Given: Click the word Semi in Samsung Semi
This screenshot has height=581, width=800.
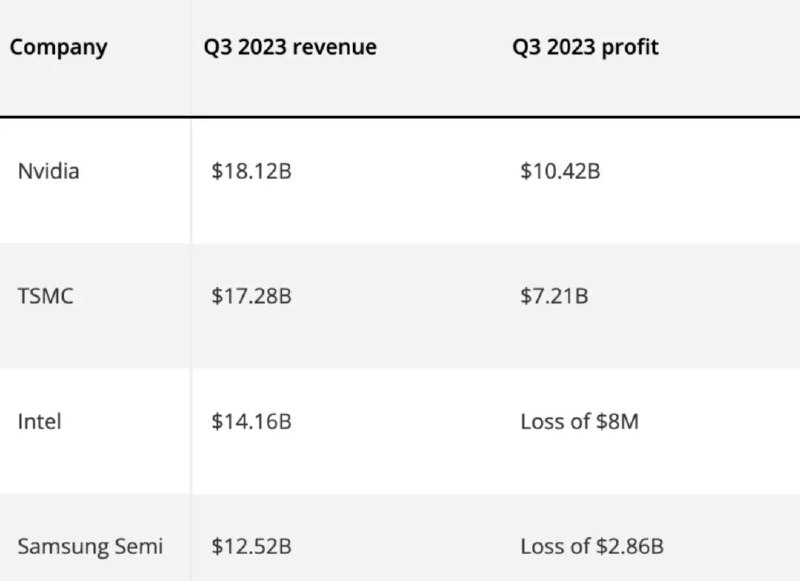Looking at the screenshot, I should point(141,546).
